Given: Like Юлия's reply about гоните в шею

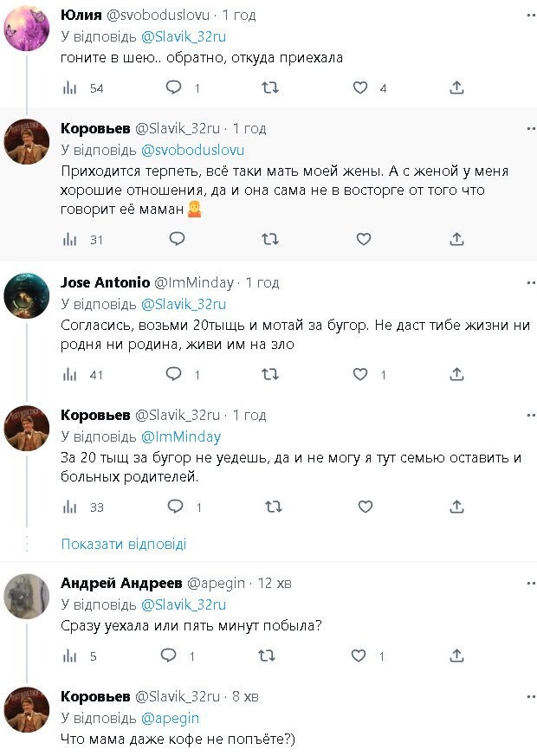Looking at the screenshot, I should click(361, 87).
